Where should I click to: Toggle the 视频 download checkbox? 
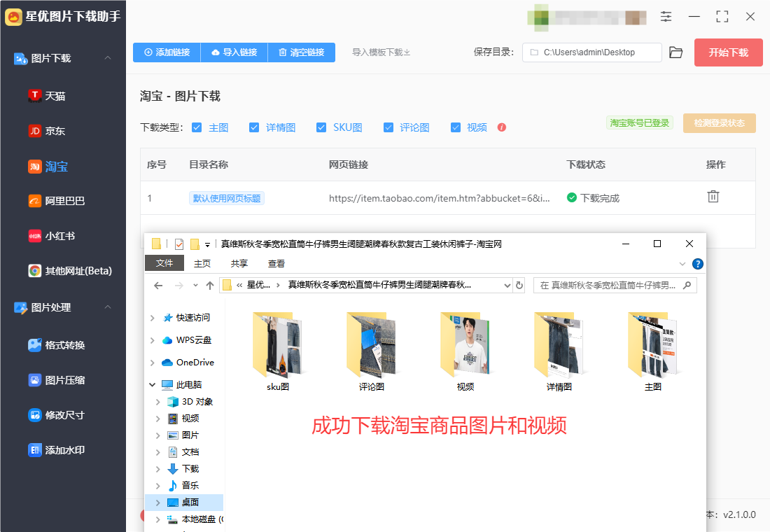(x=456, y=127)
